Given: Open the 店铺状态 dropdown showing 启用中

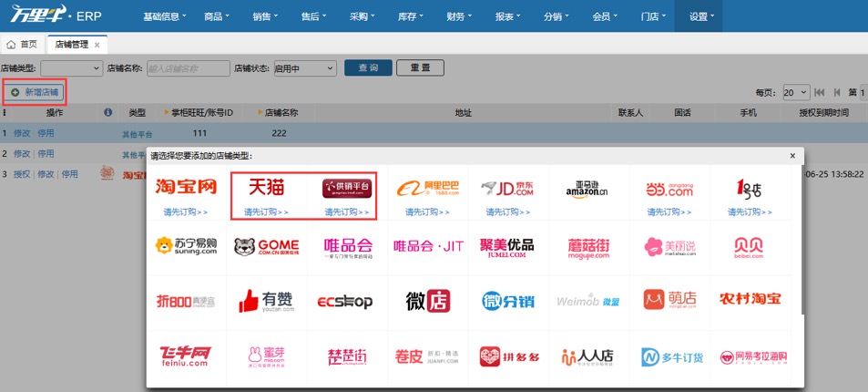Looking at the screenshot, I should 304,68.
